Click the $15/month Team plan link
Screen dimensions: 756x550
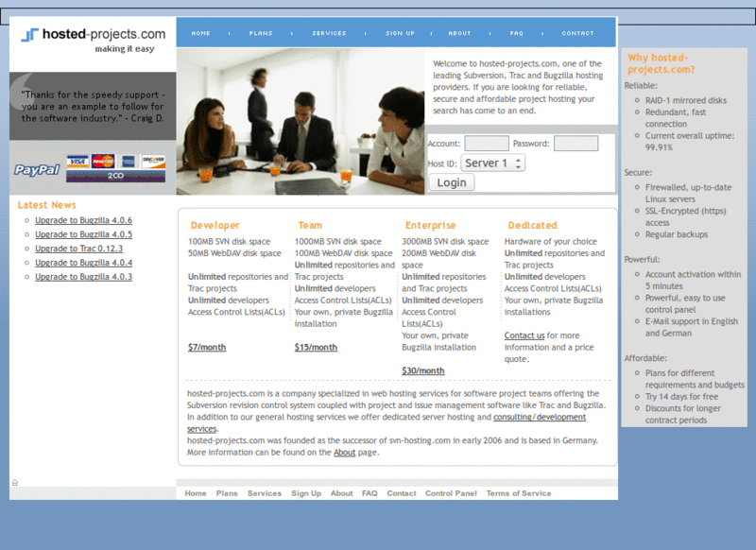click(x=316, y=347)
